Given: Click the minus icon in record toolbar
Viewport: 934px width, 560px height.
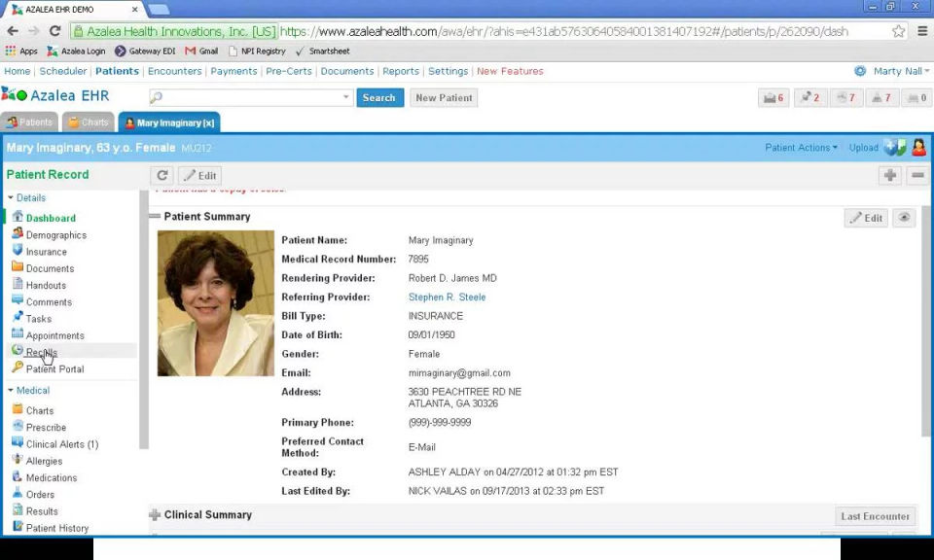Looking at the screenshot, I should (x=917, y=176).
